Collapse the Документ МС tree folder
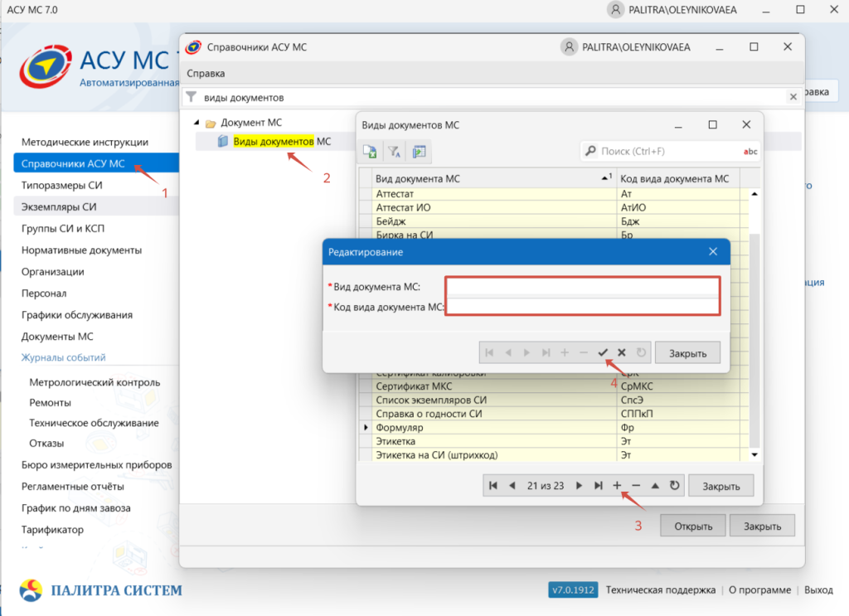849x616 pixels. [x=196, y=123]
